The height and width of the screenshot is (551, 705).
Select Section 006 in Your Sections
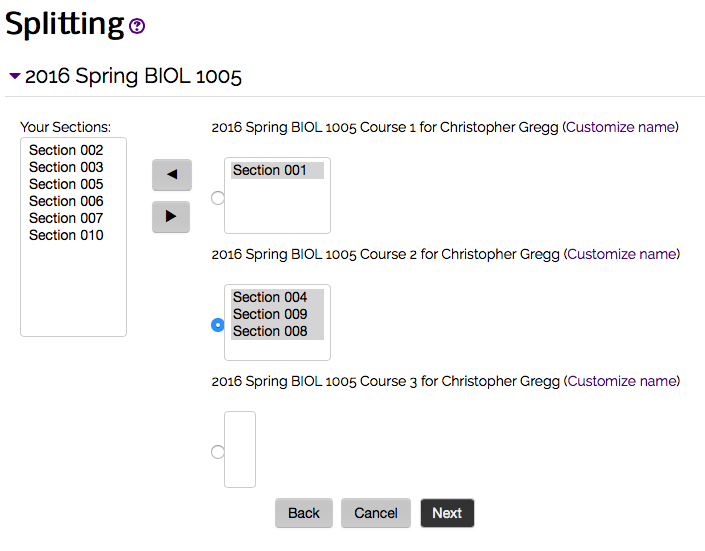[66, 201]
